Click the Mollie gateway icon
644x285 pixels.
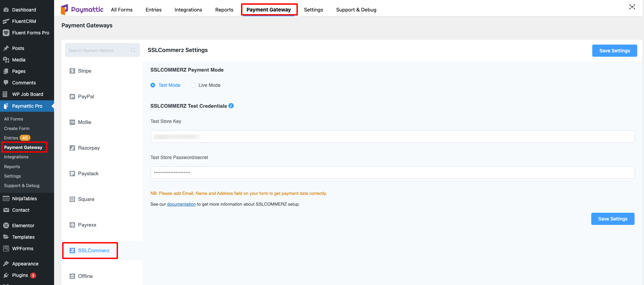coord(72,122)
